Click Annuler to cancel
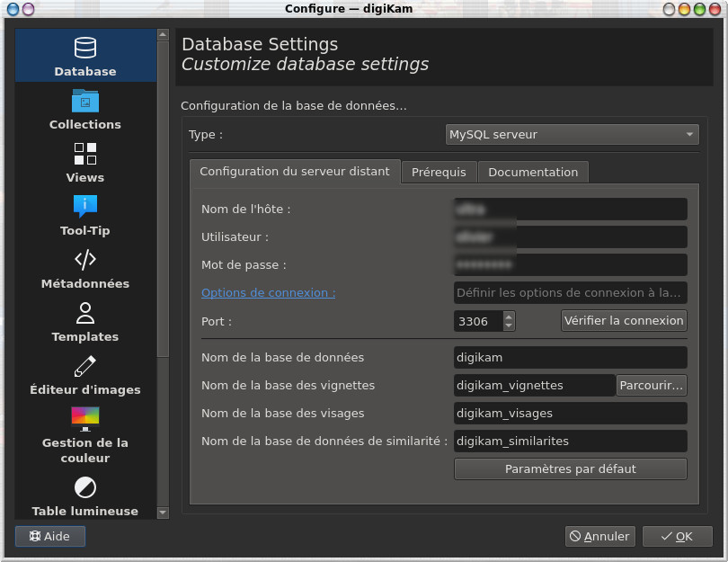The width and height of the screenshot is (728, 562). point(599,537)
